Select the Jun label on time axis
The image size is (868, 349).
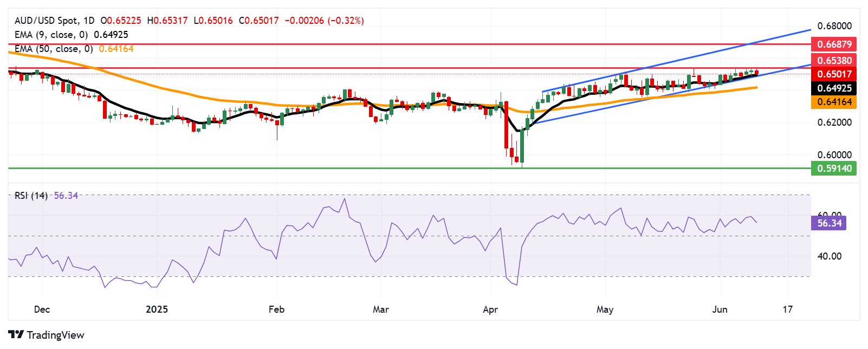click(720, 309)
